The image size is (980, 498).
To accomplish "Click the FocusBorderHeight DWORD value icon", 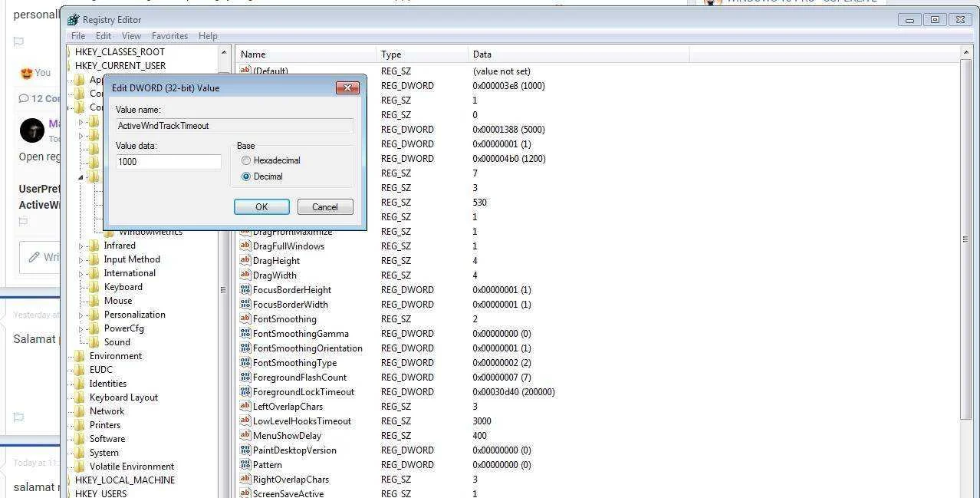I will pyautogui.click(x=245, y=290).
